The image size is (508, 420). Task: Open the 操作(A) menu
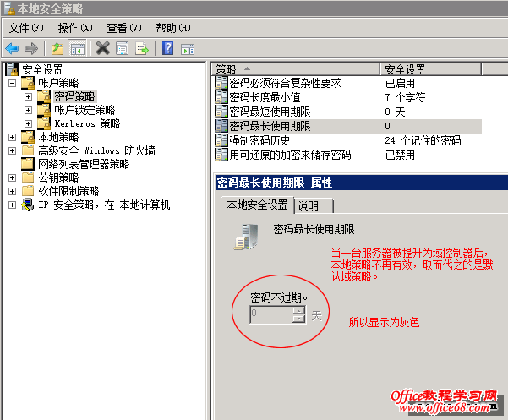(x=75, y=28)
